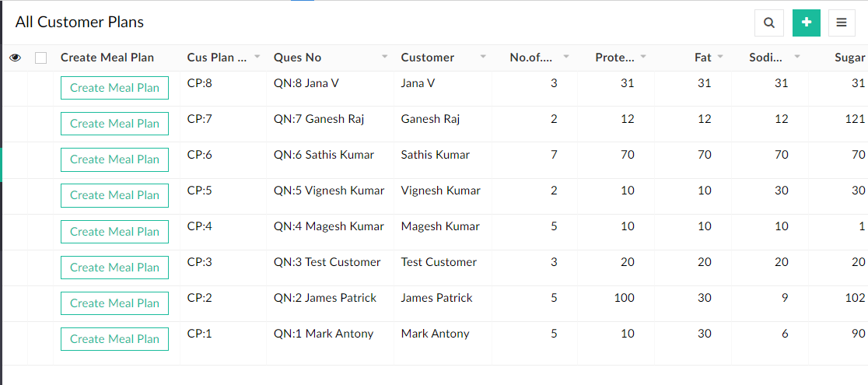Click the green plus add icon
The width and height of the screenshot is (868, 385).
point(806,23)
